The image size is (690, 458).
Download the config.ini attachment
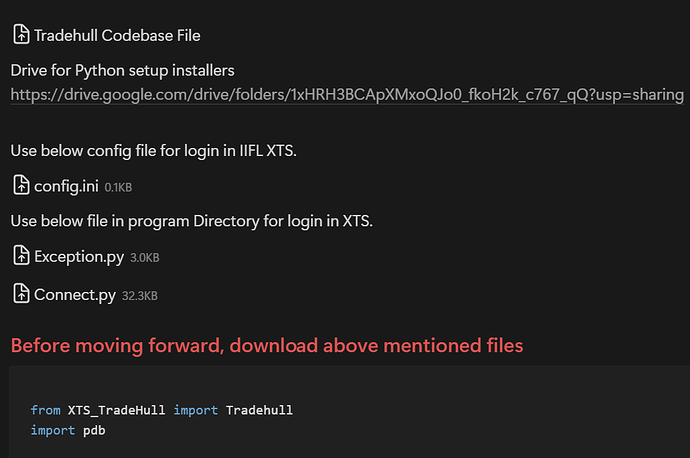coord(66,186)
